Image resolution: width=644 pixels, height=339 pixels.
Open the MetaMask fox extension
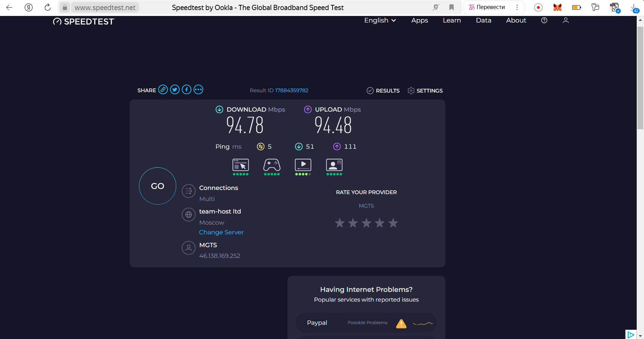(x=557, y=7)
